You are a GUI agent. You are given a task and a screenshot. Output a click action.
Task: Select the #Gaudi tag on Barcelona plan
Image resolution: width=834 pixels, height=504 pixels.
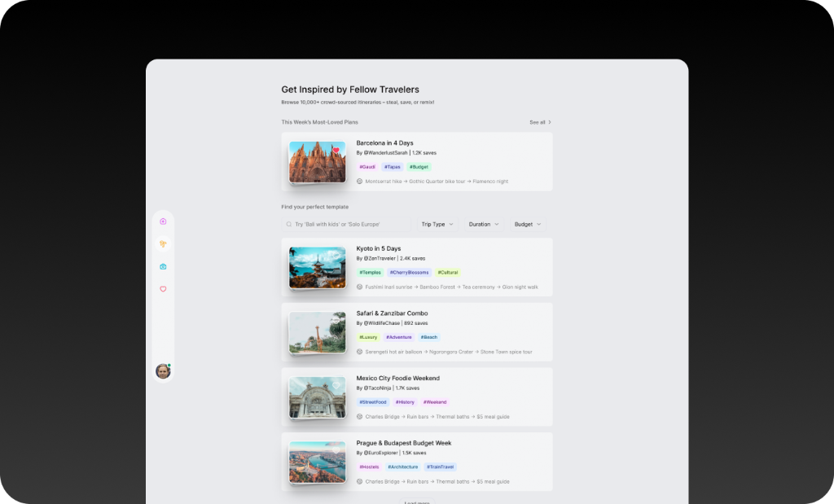click(x=367, y=167)
